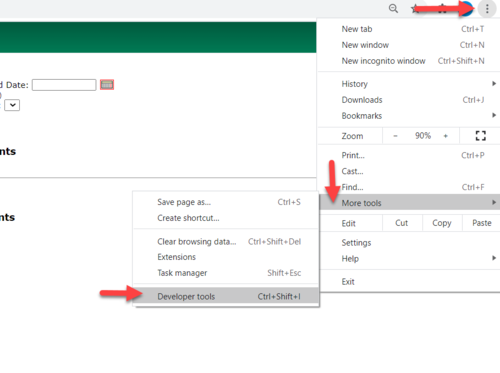Open the calendar date picker icon

click(107, 85)
